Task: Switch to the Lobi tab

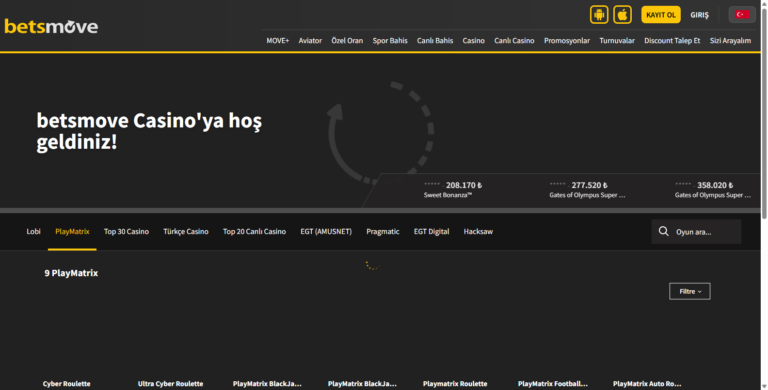Action: [33, 231]
